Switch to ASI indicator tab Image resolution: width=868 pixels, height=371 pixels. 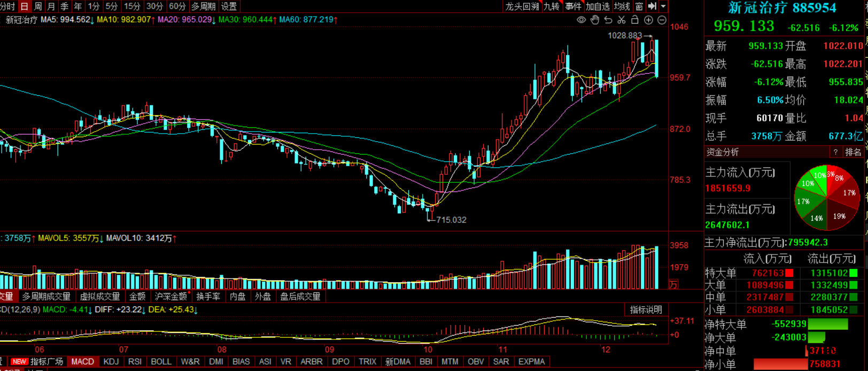pos(265,362)
